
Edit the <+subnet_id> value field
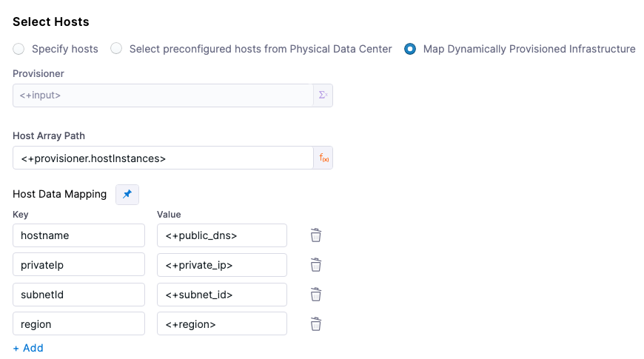tap(221, 295)
